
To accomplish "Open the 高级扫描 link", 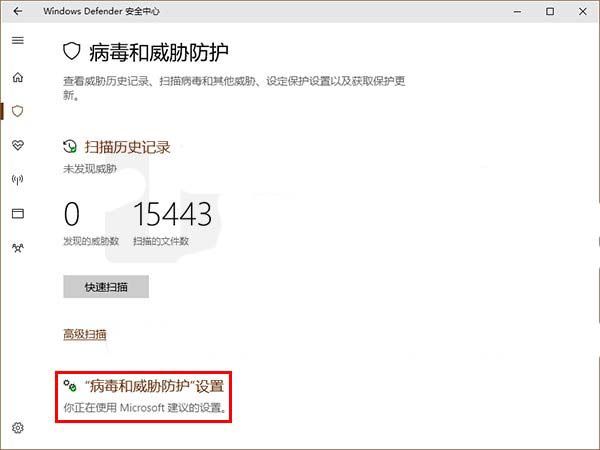I will (x=85, y=334).
